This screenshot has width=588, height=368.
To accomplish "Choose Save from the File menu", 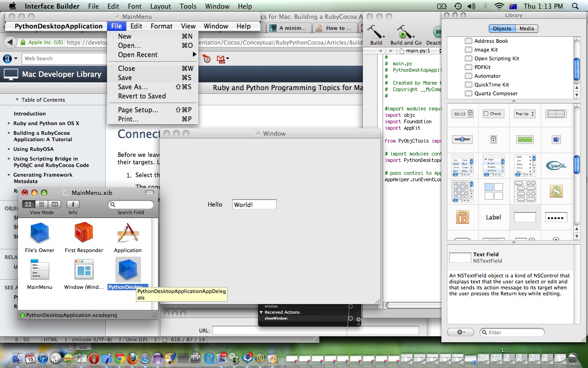I will coord(153,78).
